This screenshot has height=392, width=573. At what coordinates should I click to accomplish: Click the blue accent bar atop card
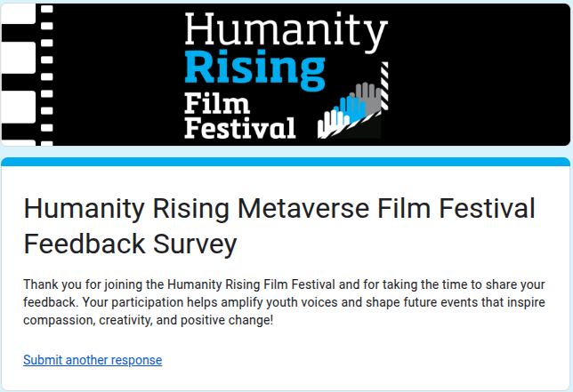point(286,162)
